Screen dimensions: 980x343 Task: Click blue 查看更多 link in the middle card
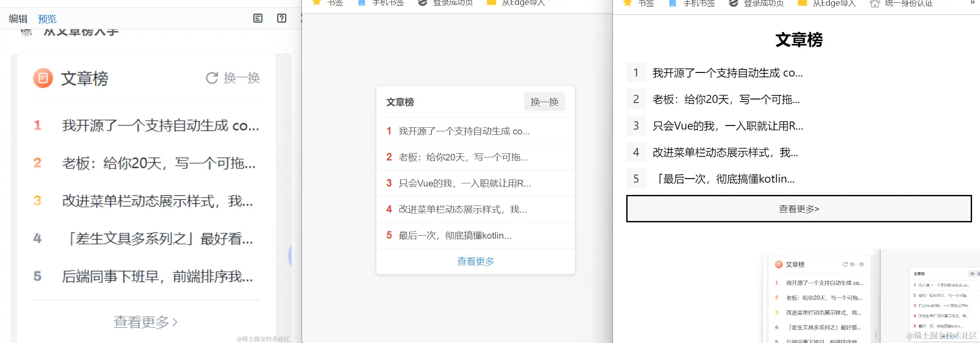coord(476,261)
